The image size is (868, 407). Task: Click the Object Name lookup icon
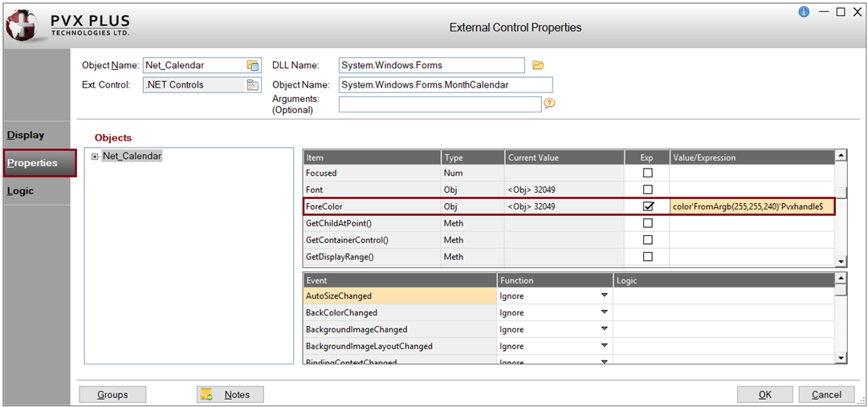[253, 65]
